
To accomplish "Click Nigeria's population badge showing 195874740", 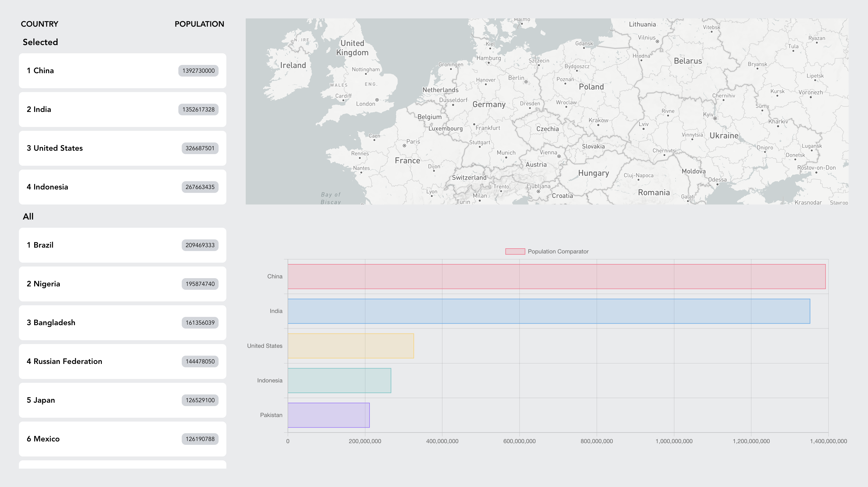I will [199, 283].
